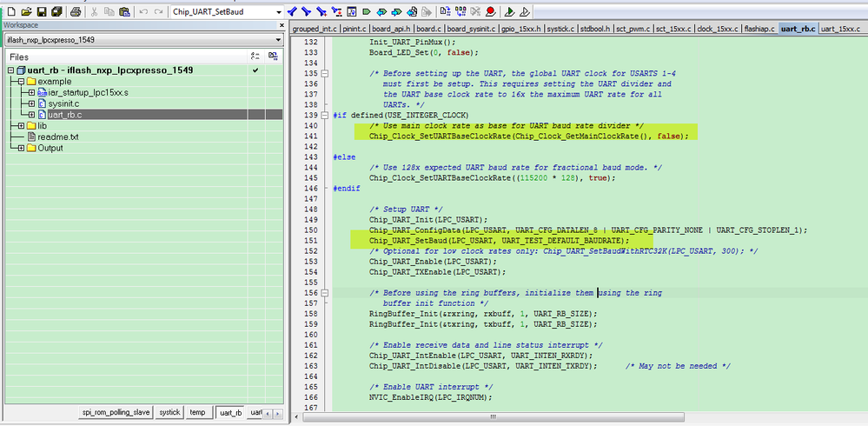This screenshot has width=868, height=426.
Task: Collapse the uart_rb project root node
Action: click(11, 70)
